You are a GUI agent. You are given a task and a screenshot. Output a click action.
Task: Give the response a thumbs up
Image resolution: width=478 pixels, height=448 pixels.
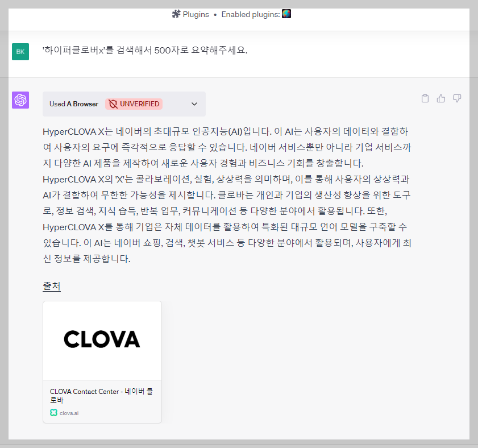click(441, 98)
